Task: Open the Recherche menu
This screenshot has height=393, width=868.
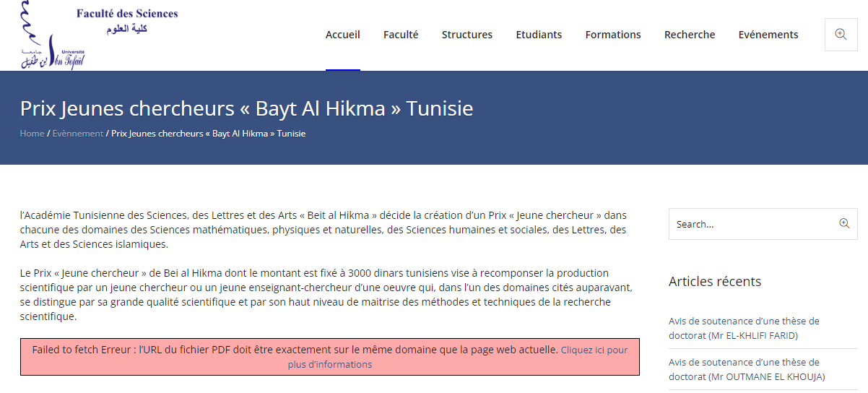Action: [690, 35]
